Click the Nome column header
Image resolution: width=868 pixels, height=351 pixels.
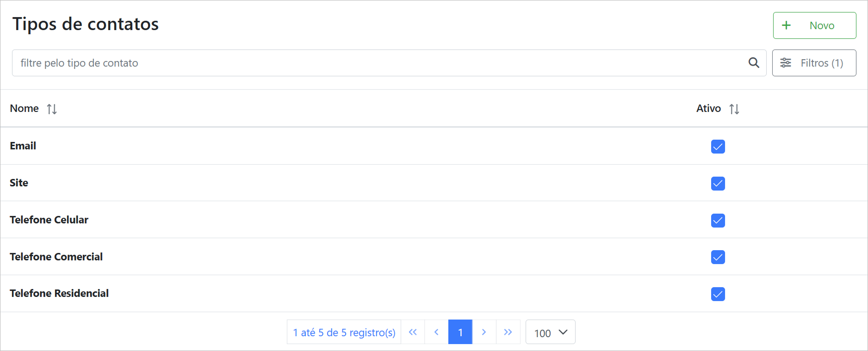25,108
